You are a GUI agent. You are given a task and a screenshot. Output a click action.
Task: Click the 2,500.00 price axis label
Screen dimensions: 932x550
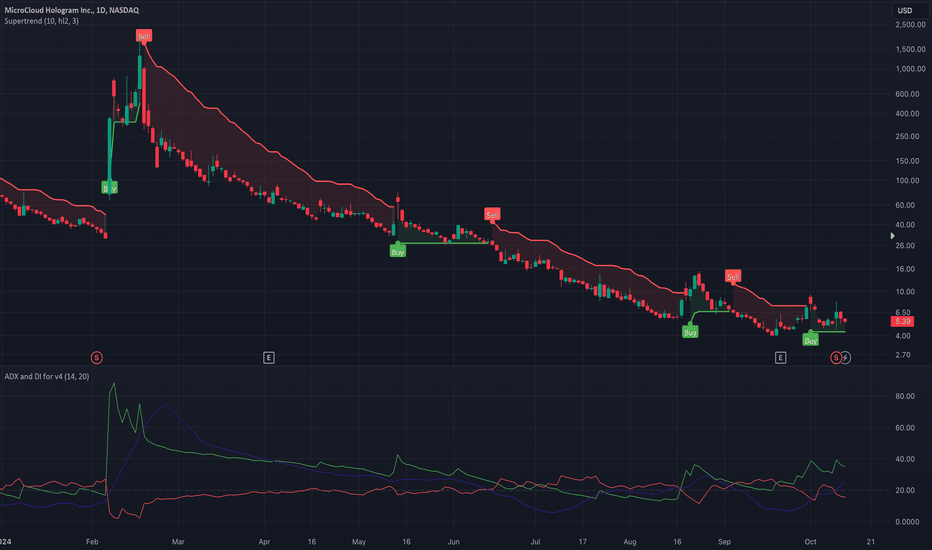[x=911, y=24]
